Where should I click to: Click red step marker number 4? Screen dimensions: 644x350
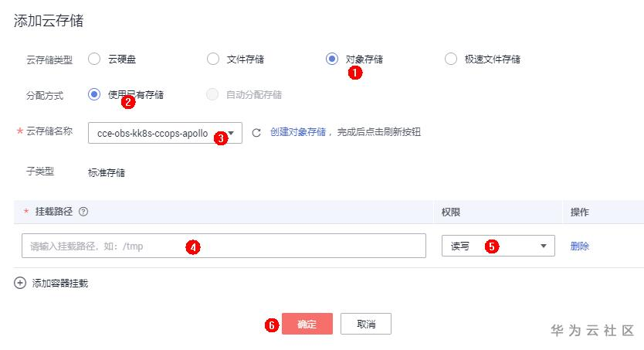193,247
